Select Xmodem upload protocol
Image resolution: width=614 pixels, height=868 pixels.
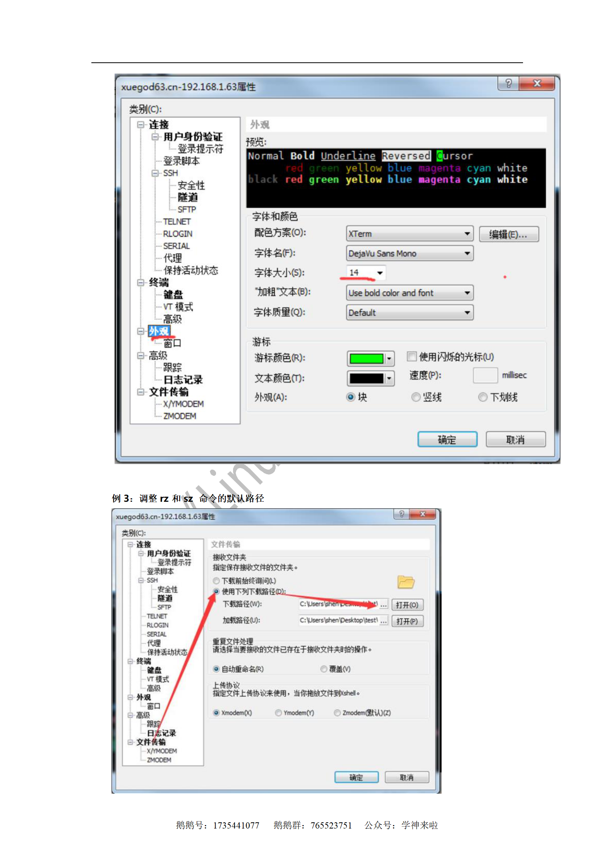point(216,713)
